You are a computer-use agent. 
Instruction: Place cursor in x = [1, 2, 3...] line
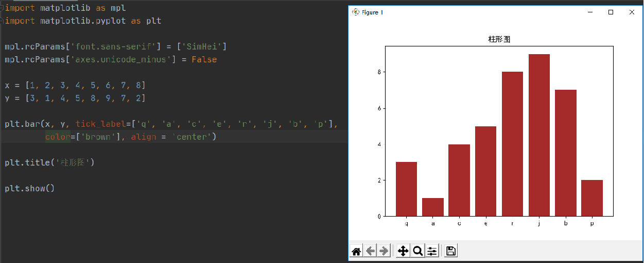(x=75, y=85)
